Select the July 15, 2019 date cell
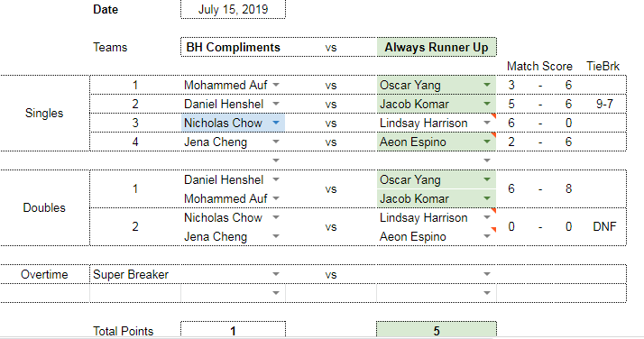644x339 pixels. coord(233,9)
